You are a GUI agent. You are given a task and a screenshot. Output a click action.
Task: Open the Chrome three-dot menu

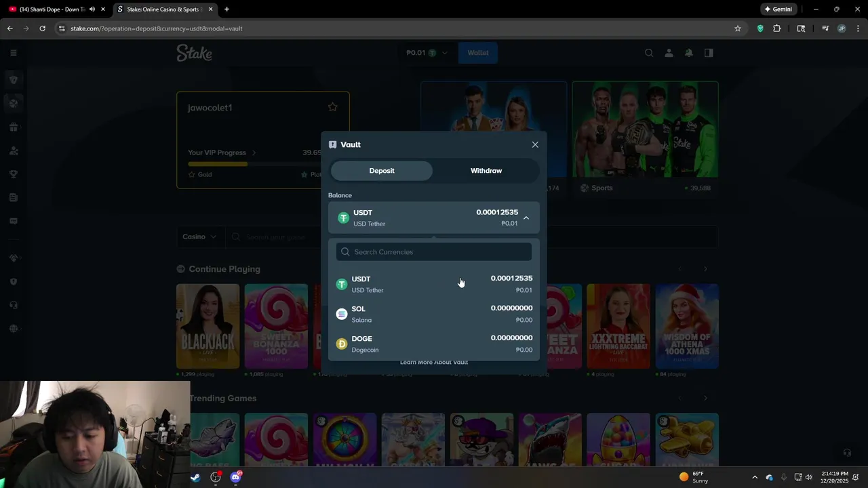coord(858,28)
